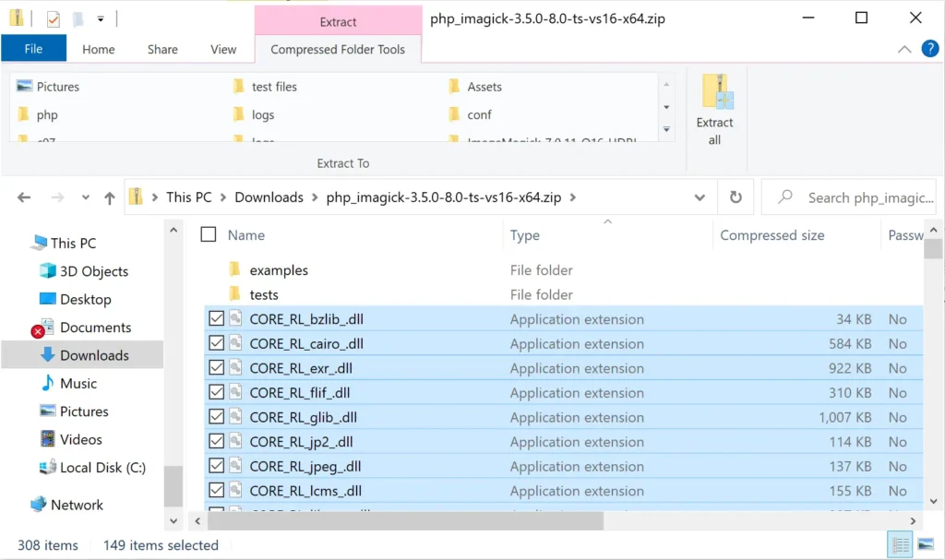Open the Help question mark icon

[x=930, y=49]
